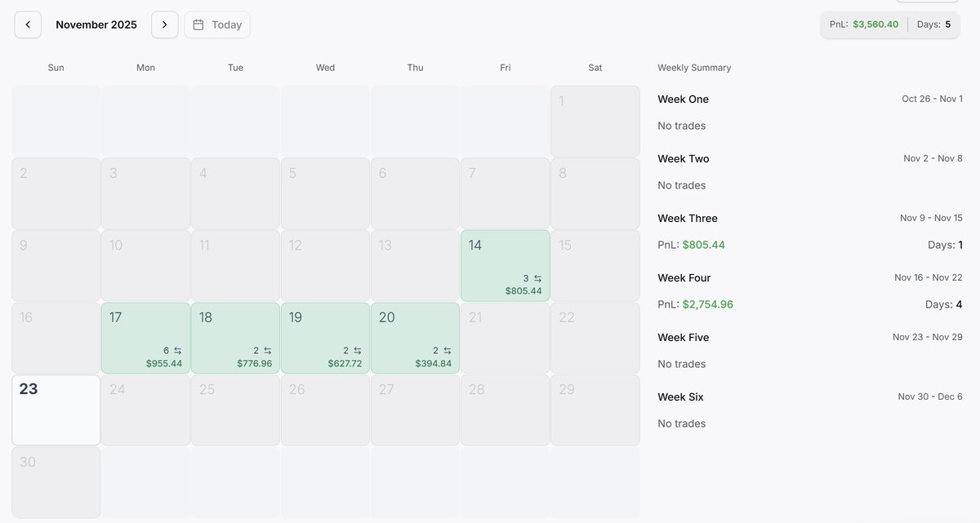Screen dimensions: 980x523
Task: Go to previous month with left chevron
Action: pos(28,24)
